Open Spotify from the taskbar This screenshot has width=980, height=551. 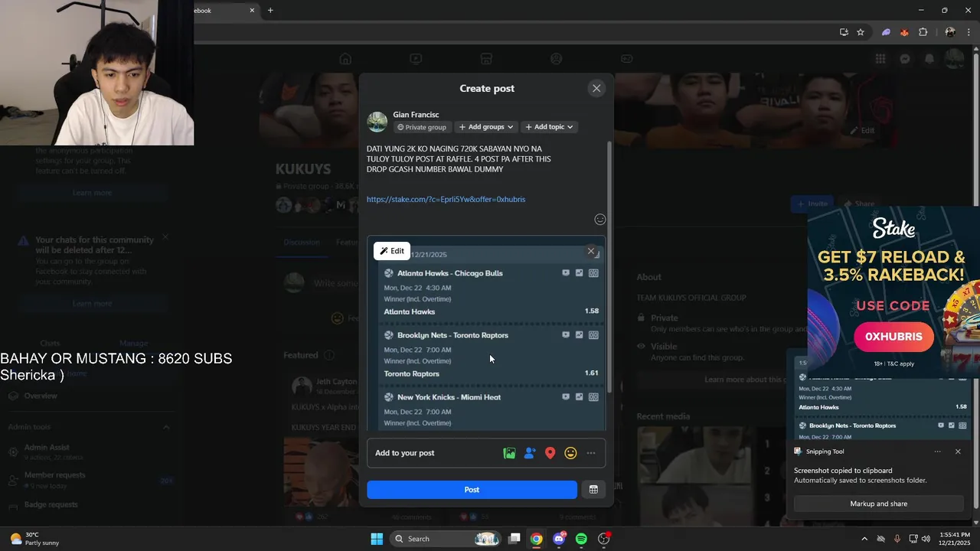click(581, 539)
